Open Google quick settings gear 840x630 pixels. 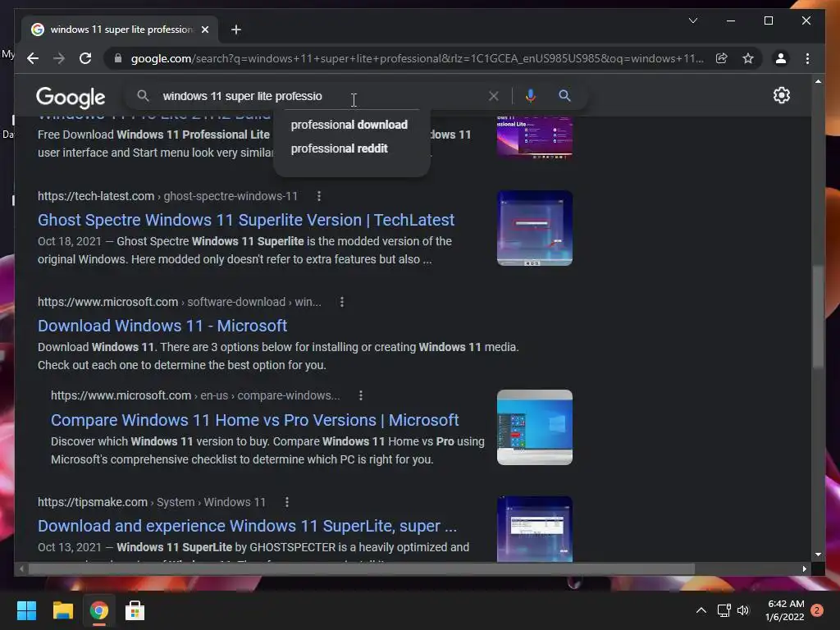pyautogui.click(x=782, y=95)
